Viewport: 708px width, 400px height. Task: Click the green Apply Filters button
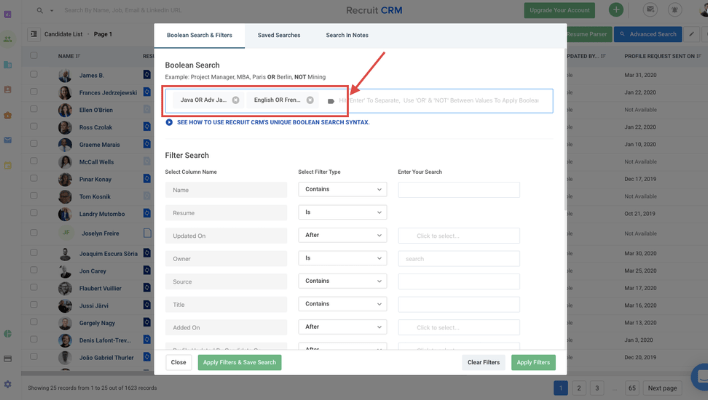click(x=533, y=363)
